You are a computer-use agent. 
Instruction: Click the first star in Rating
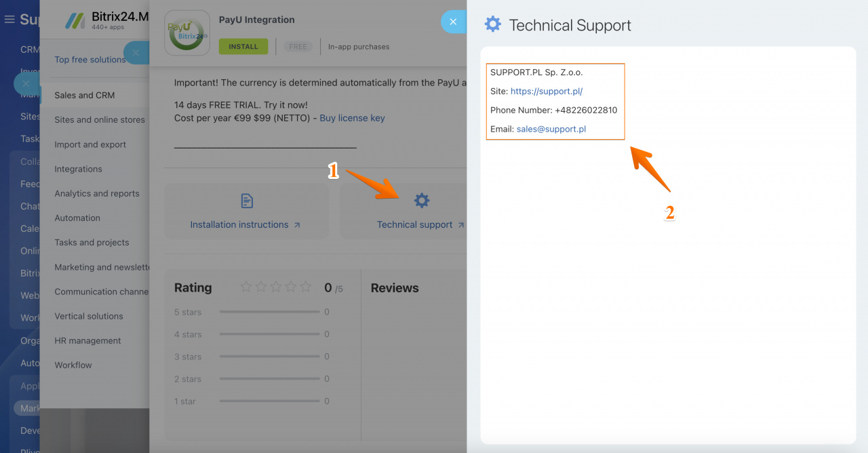246,287
